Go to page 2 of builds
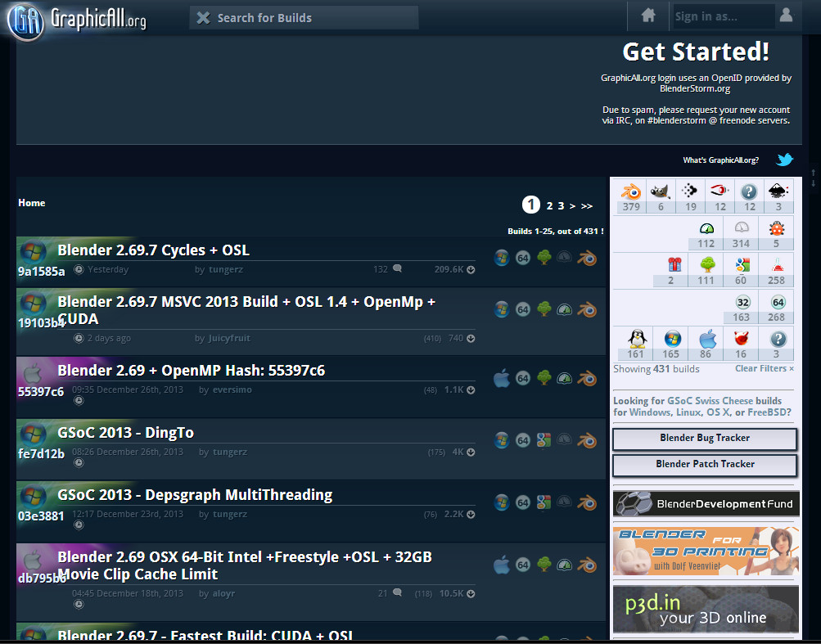Screen dimensions: 821x644 click(x=549, y=205)
